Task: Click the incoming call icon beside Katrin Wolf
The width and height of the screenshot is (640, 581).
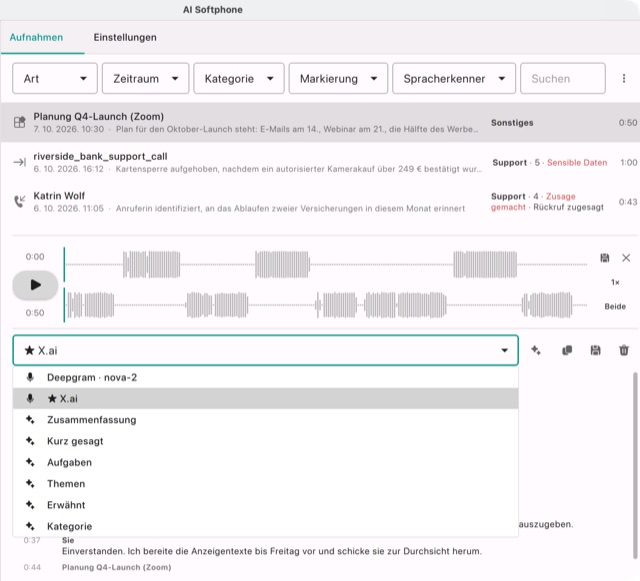Action: point(20,201)
